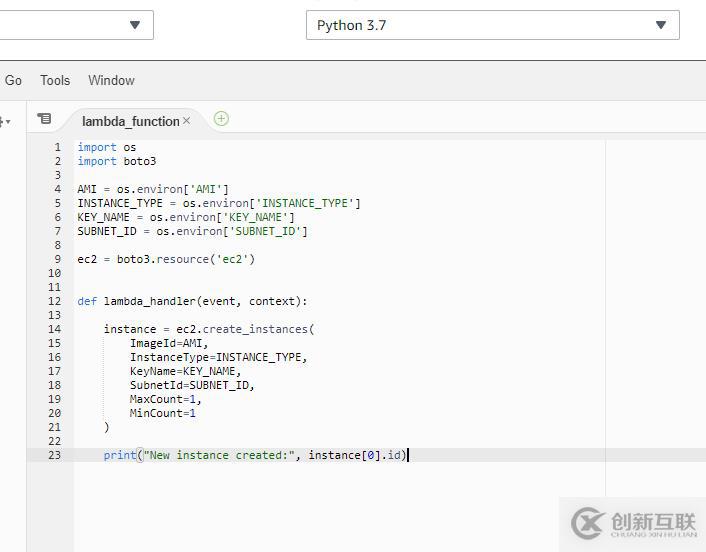Close the lambda_function tab
This screenshot has width=706, height=552.
click(186, 121)
